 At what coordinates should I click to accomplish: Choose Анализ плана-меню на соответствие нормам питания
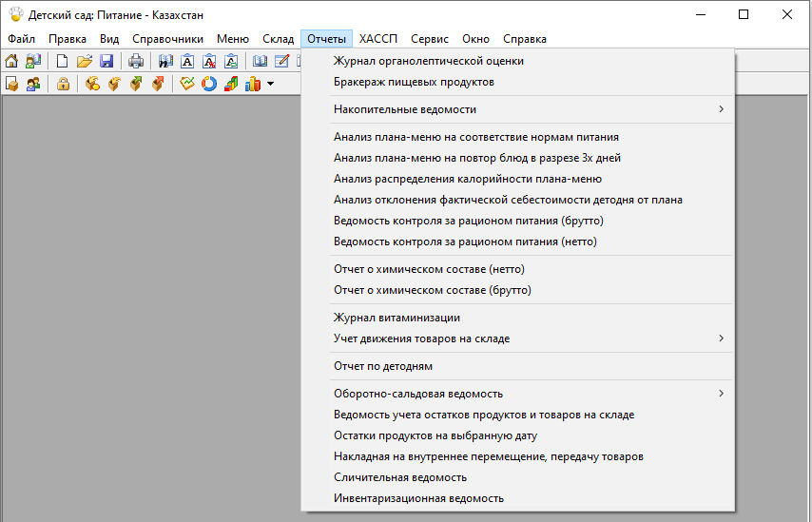(518, 137)
